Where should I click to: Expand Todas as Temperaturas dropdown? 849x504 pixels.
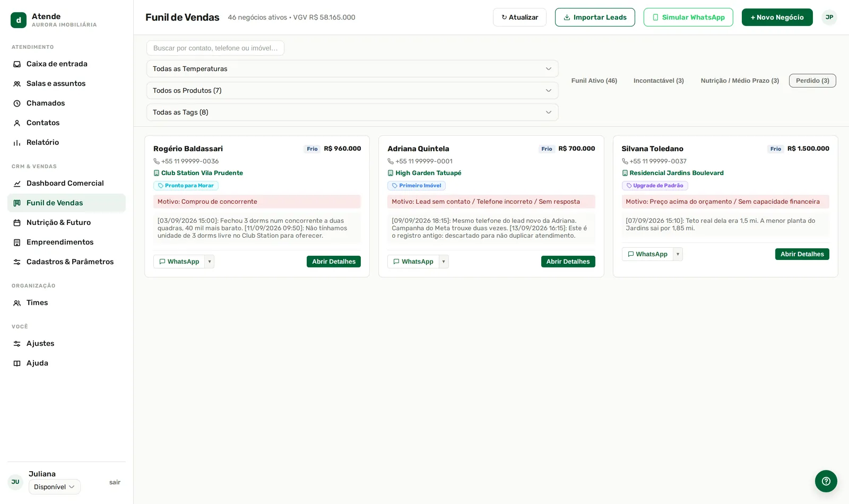(352, 69)
